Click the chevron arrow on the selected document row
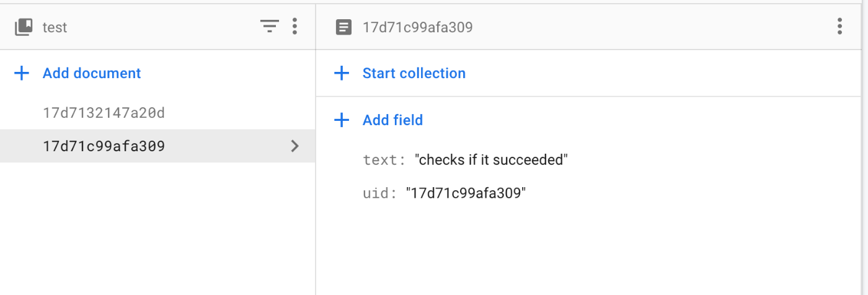 pos(295,146)
